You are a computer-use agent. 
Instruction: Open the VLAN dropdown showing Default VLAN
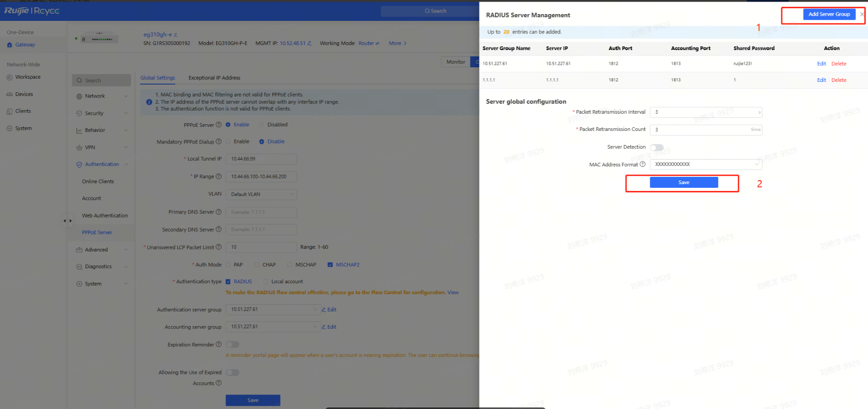(261, 195)
